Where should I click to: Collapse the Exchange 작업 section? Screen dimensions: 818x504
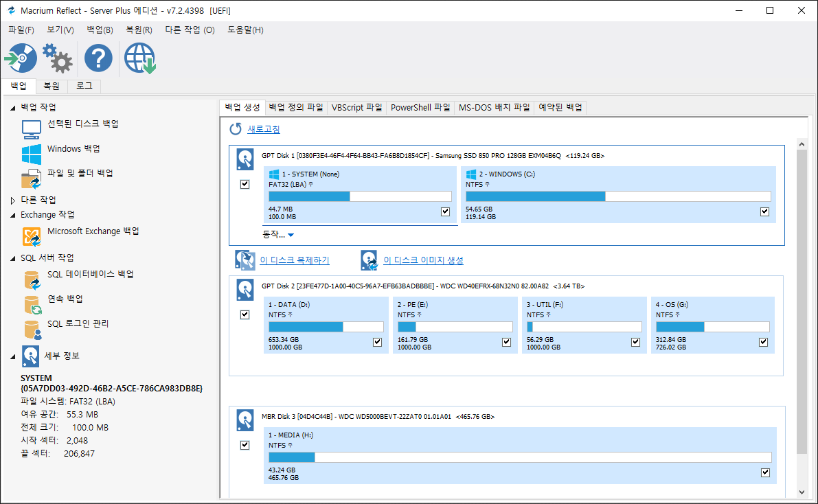(13, 216)
